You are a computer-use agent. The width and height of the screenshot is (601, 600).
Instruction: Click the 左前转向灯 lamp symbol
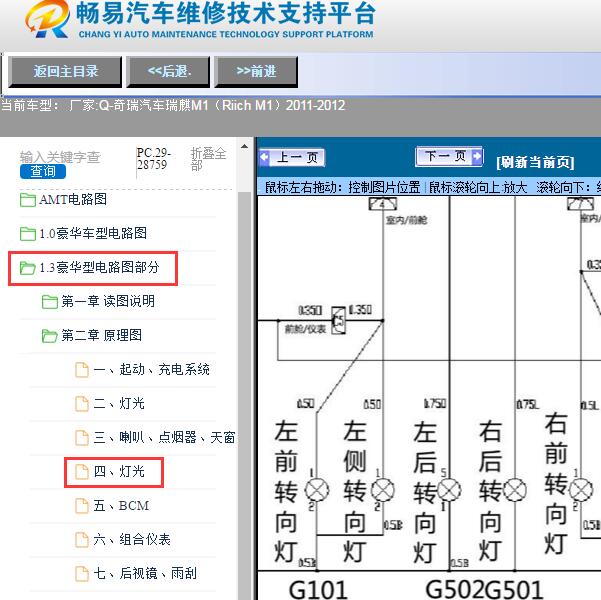click(x=317, y=490)
